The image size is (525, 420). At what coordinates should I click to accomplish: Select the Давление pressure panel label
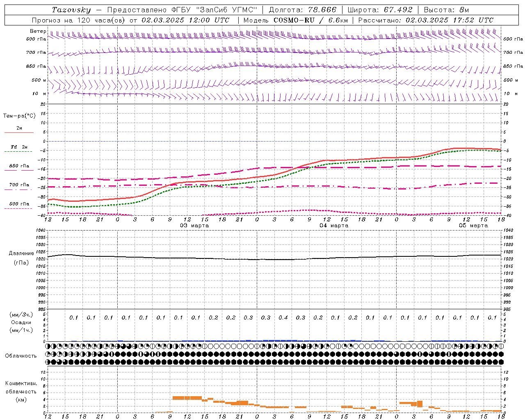coord(21,253)
